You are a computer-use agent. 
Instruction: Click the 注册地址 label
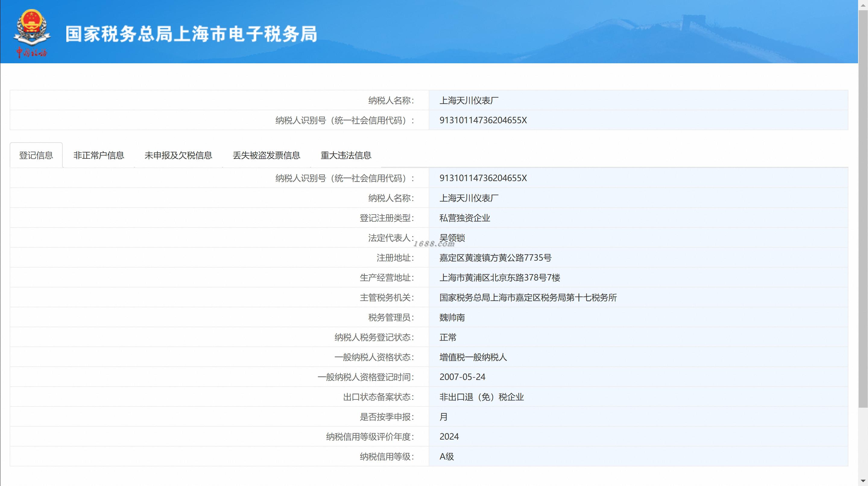point(395,258)
